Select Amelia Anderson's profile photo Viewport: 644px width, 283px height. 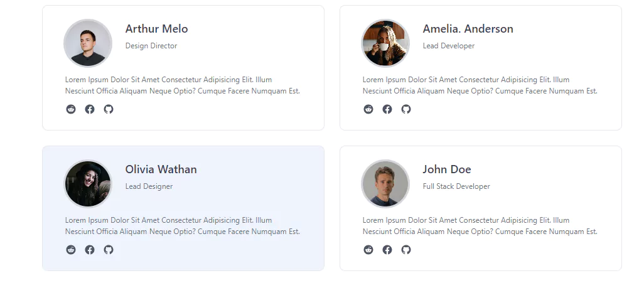click(x=385, y=43)
